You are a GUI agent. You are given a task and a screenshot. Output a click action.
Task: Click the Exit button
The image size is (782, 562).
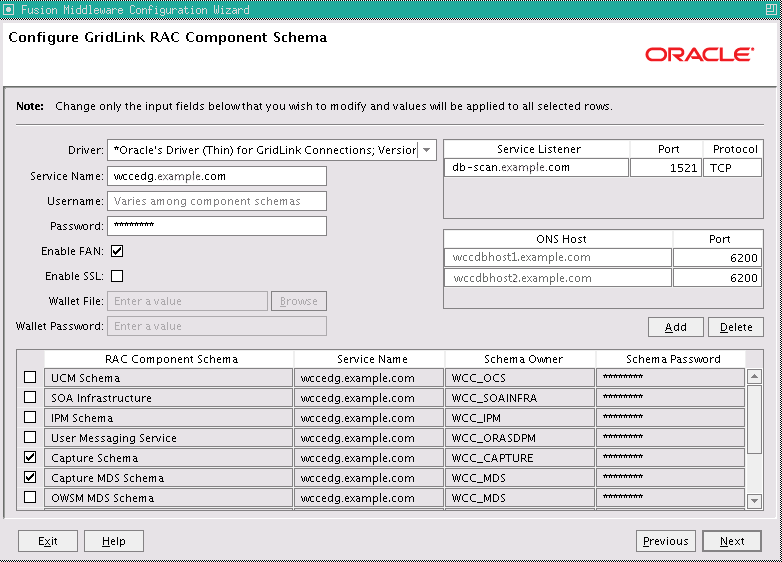tap(48, 541)
